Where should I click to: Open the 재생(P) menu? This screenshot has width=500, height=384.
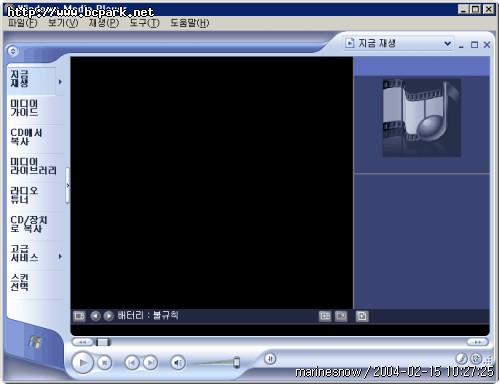click(x=104, y=23)
